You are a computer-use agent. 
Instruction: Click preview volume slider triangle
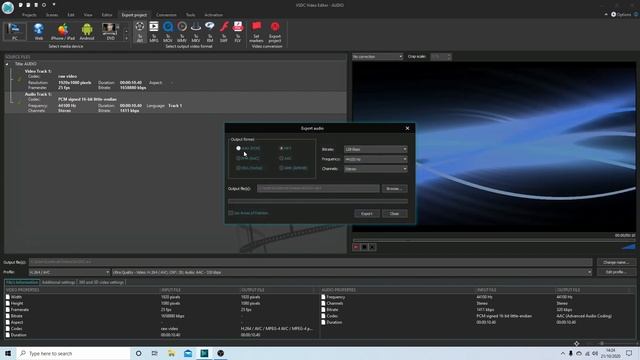pos(629,247)
